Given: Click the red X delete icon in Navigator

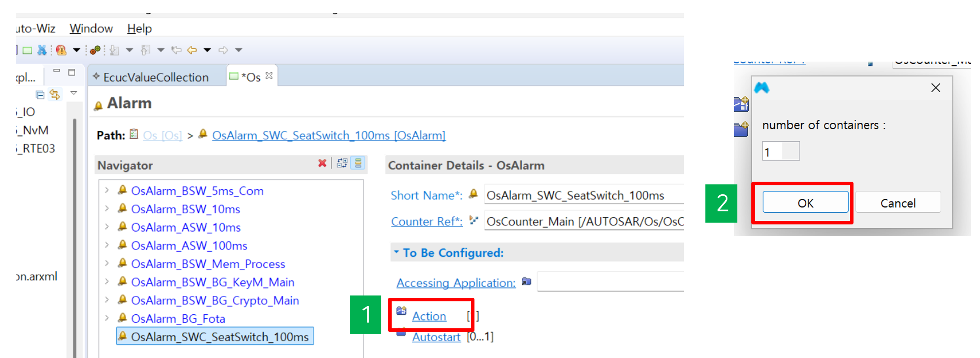Looking at the screenshot, I should pyautogui.click(x=322, y=163).
